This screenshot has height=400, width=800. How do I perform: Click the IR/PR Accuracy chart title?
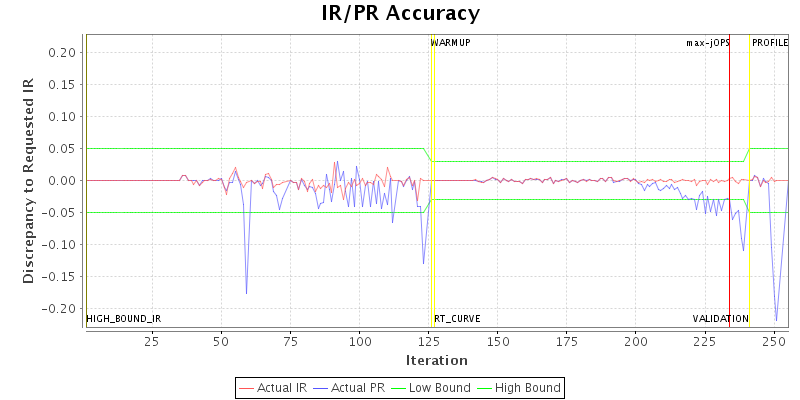(400, 13)
